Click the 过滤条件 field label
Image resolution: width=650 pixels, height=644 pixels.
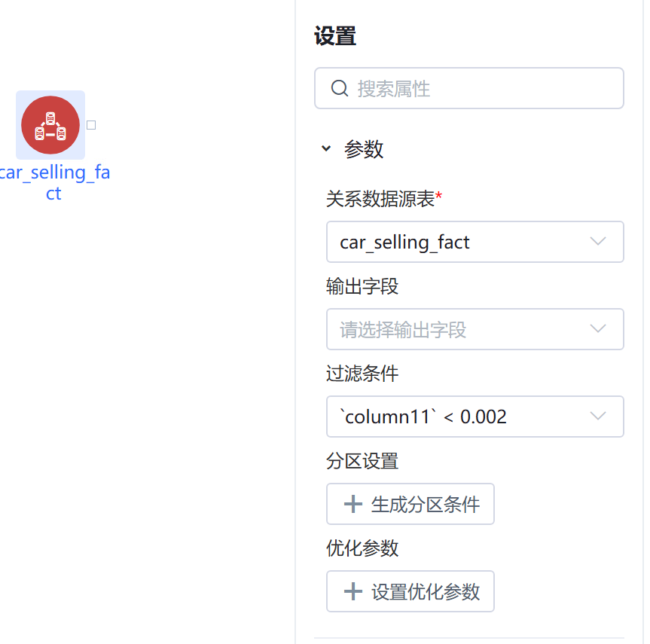click(x=362, y=374)
